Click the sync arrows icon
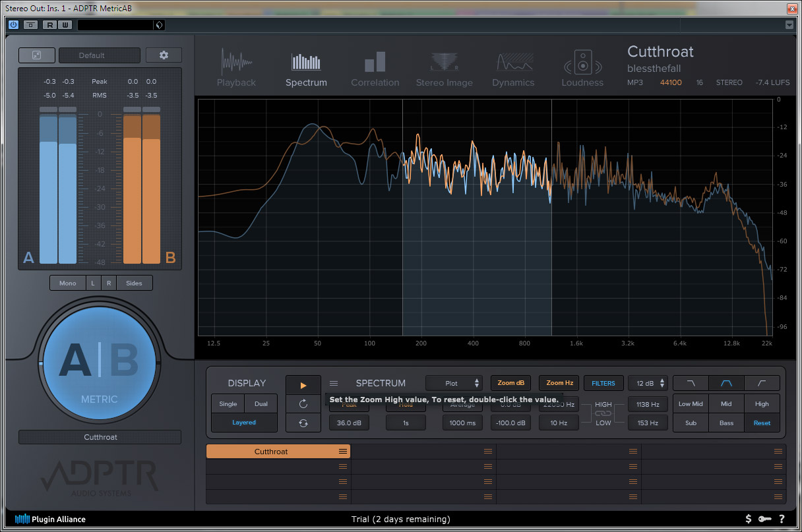This screenshot has width=802, height=532. (303, 423)
